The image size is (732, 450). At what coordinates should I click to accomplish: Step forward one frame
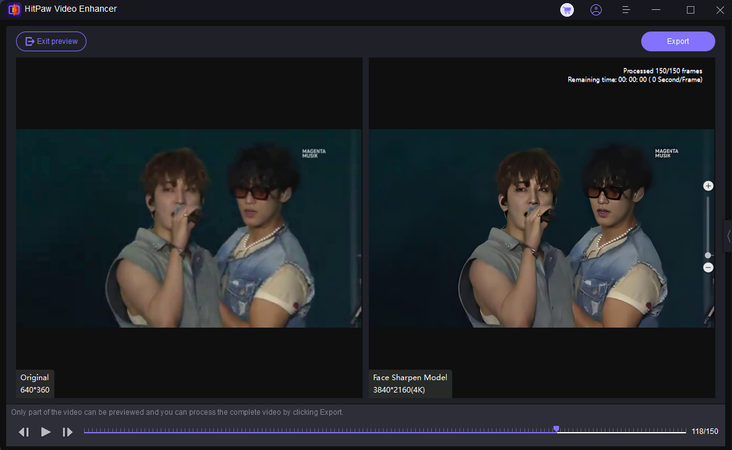tap(67, 432)
